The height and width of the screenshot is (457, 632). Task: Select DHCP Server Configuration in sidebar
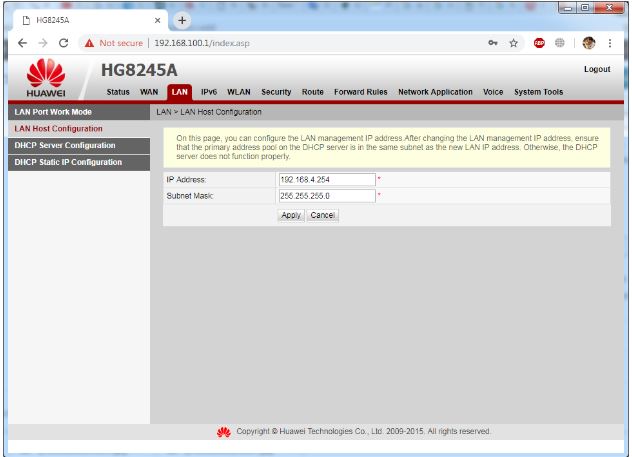pos(65,145)
